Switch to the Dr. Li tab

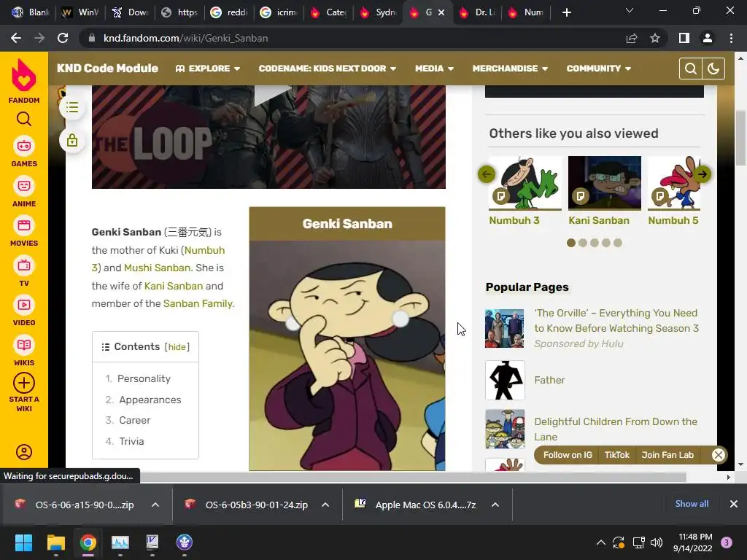coord(477,12)
